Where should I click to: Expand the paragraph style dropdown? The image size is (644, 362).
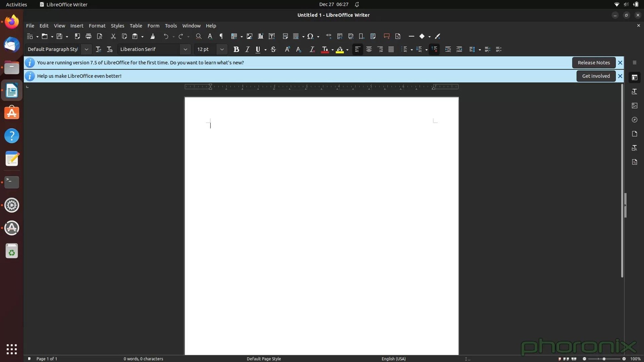(86, 50)
